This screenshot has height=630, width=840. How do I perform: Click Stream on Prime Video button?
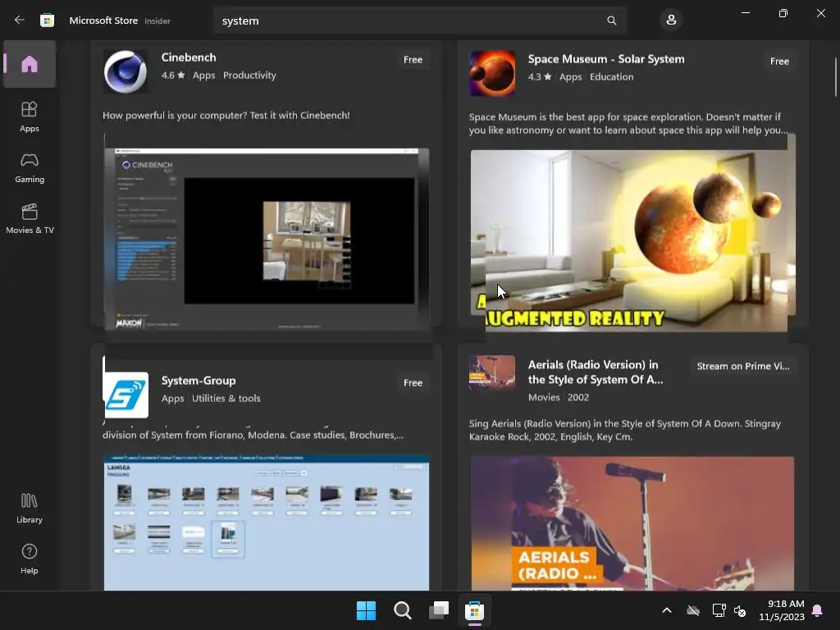[x=742, y=366]
